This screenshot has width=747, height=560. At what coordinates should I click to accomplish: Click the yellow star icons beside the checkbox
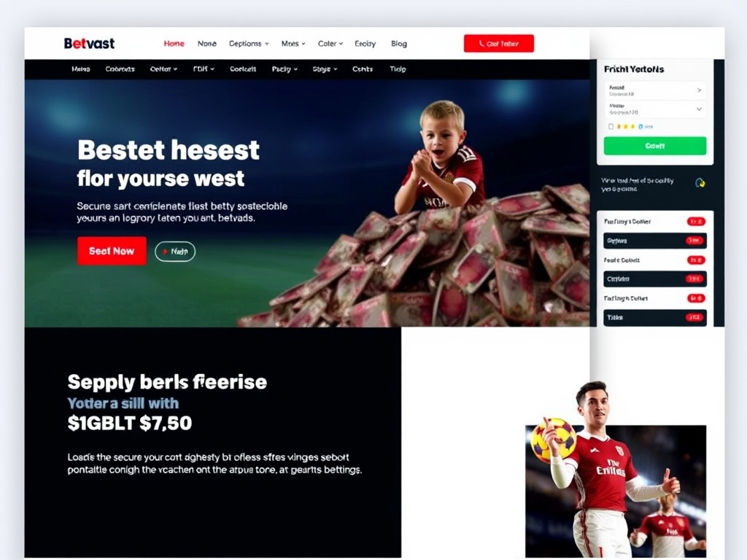(626, 127)
